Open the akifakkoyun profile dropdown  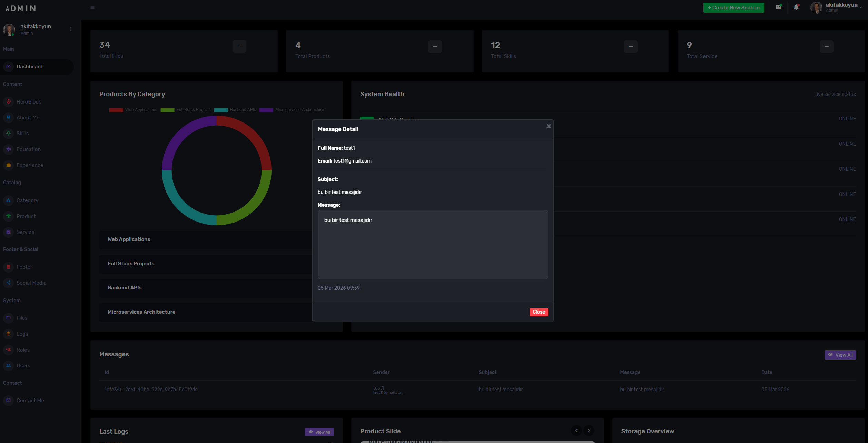(x=841, y=7)
